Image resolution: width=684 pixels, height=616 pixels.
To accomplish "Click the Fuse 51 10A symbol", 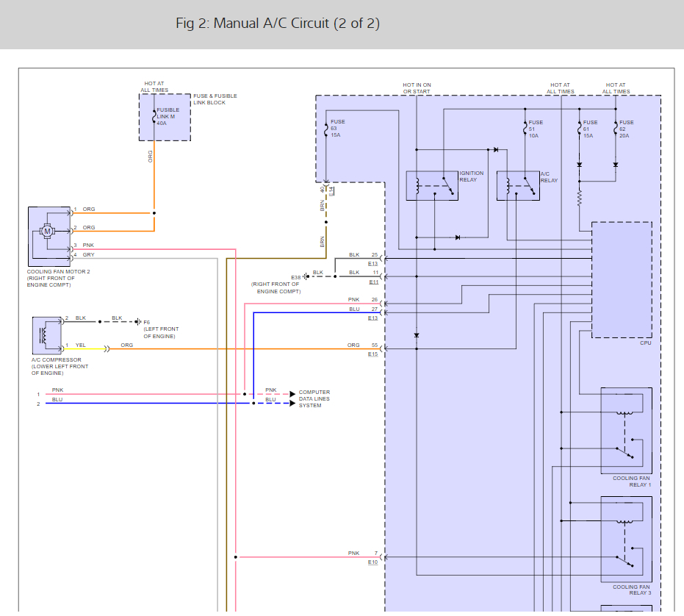I will click(525, 129).
